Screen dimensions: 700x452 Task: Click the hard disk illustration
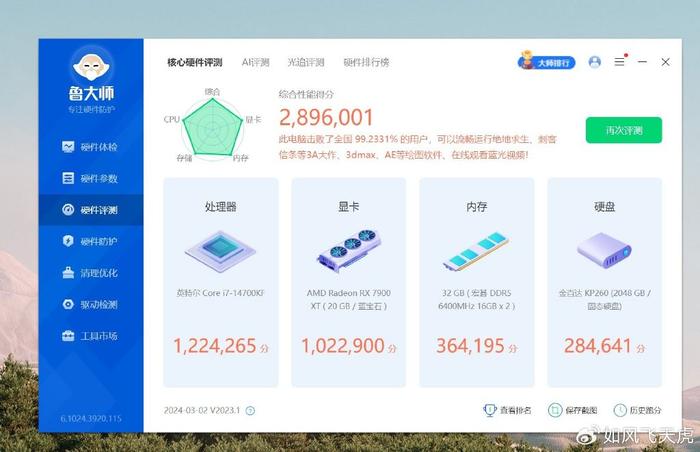point(604,250)
